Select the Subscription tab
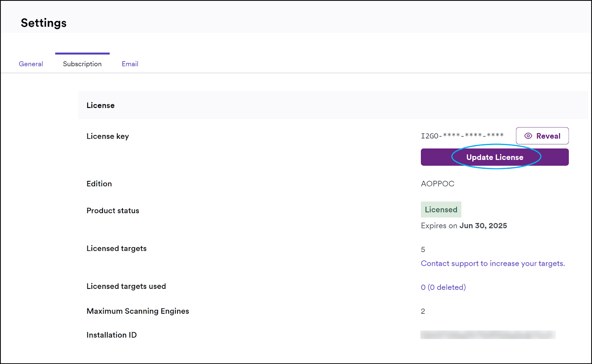The height and width of the screenshot is (364, 592). (x=82, y=64)
